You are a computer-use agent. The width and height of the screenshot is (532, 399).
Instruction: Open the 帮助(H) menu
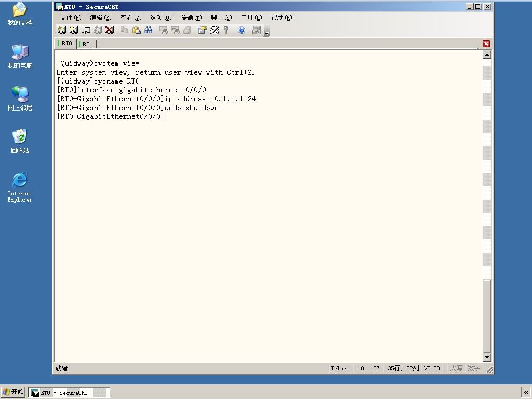282,17
